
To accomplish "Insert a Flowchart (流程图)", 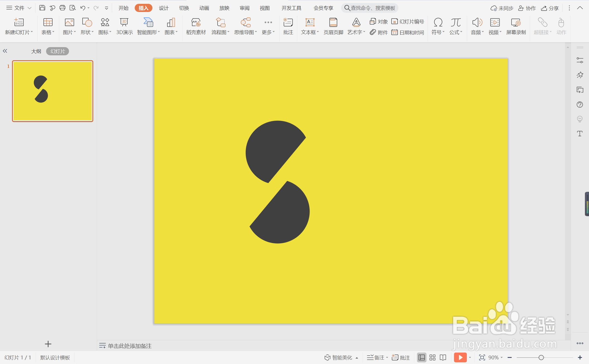I will [x=220, y=26].
